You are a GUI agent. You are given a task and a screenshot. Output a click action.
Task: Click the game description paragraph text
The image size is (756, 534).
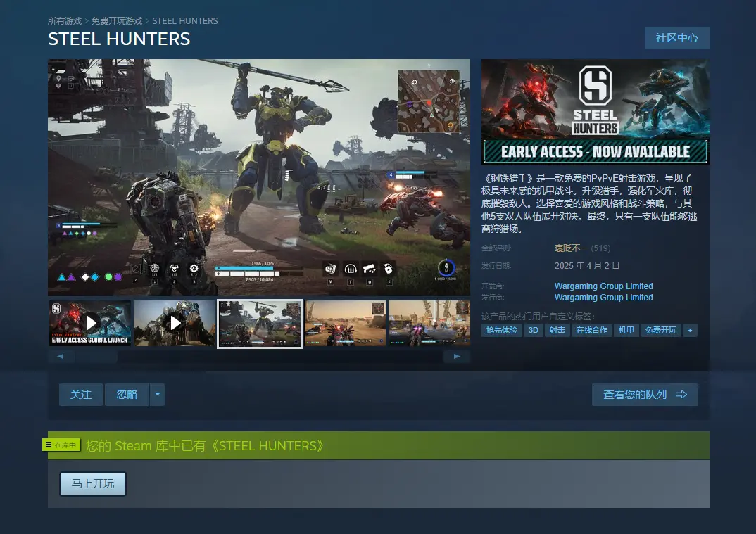(590, 203)
